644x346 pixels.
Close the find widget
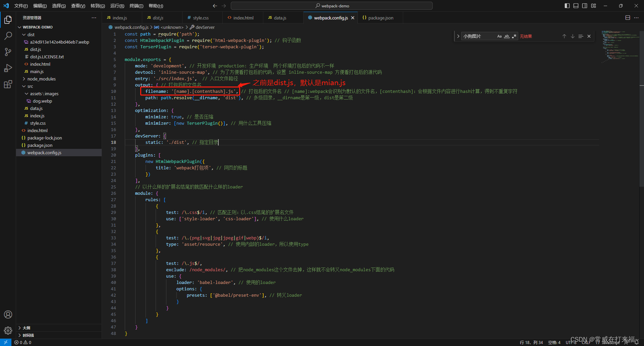pyautogui.click(x=589, y=36)
